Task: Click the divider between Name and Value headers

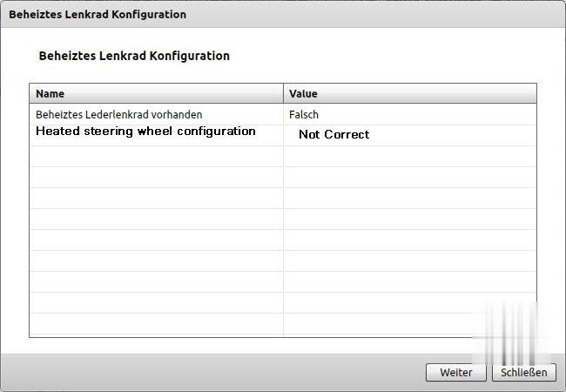Action: click(283, 93)
